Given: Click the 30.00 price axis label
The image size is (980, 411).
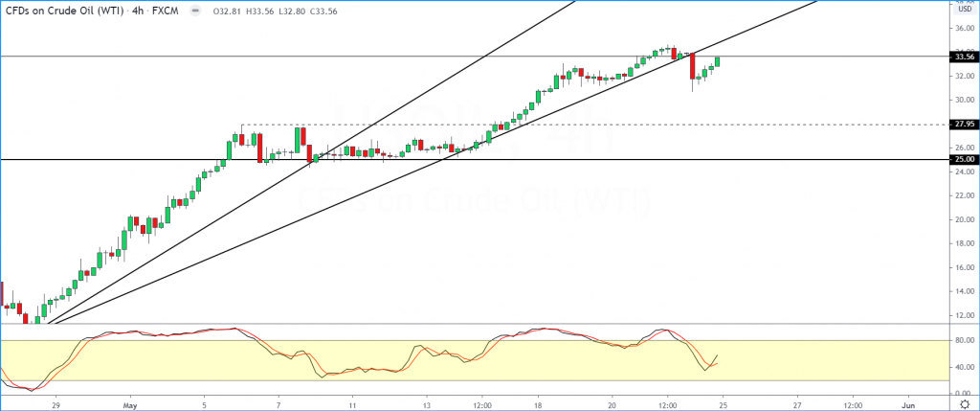Looking at the screenshot, I should (x=965, y=100).
